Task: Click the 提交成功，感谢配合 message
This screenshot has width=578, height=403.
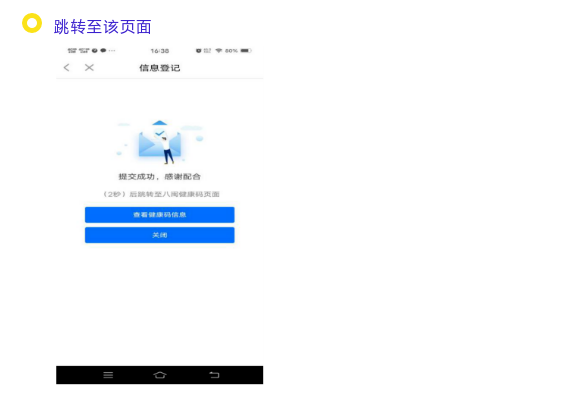Action: (x=160, y=177)
